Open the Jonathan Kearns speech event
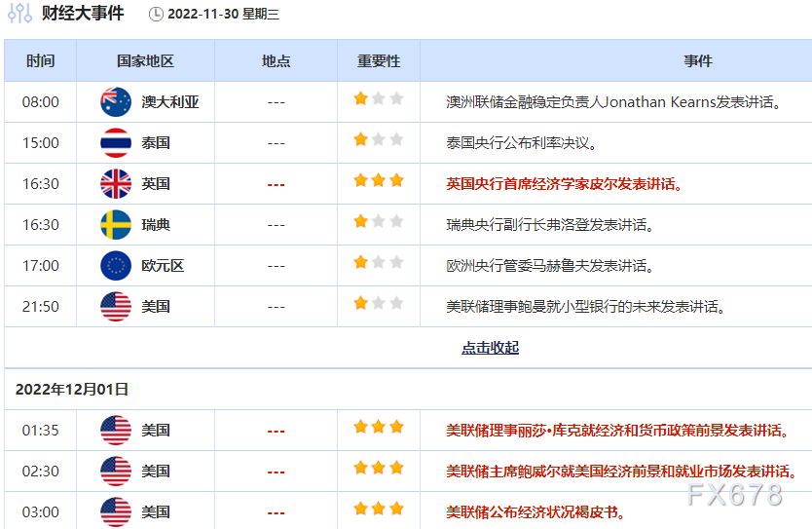 coord(613,102)
